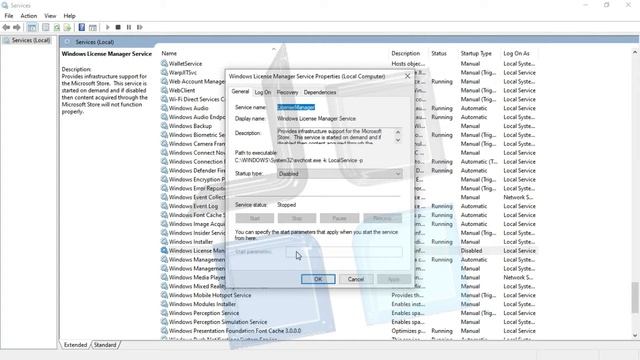Click the Apply button in the Properties dialog

click(393, 279)
